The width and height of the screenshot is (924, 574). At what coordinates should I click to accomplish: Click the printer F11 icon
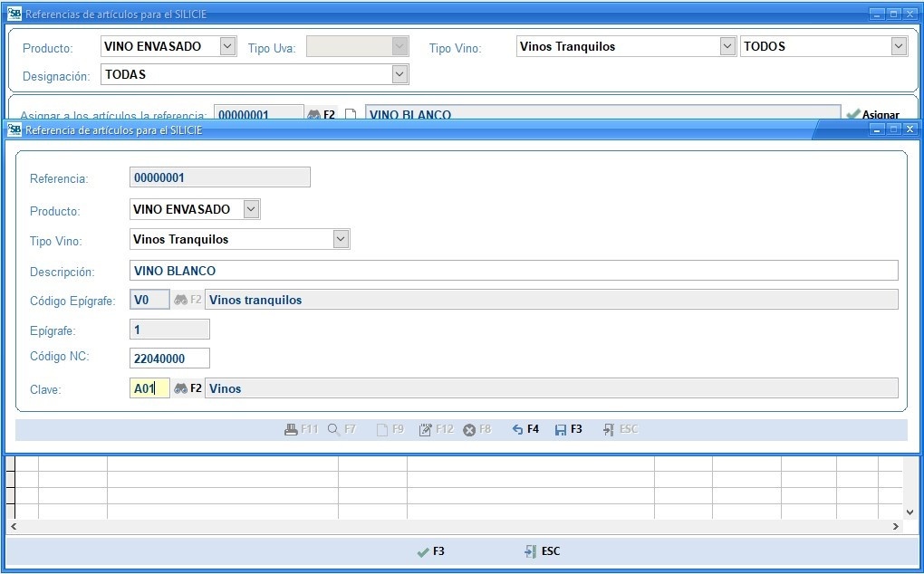point(292,430)
